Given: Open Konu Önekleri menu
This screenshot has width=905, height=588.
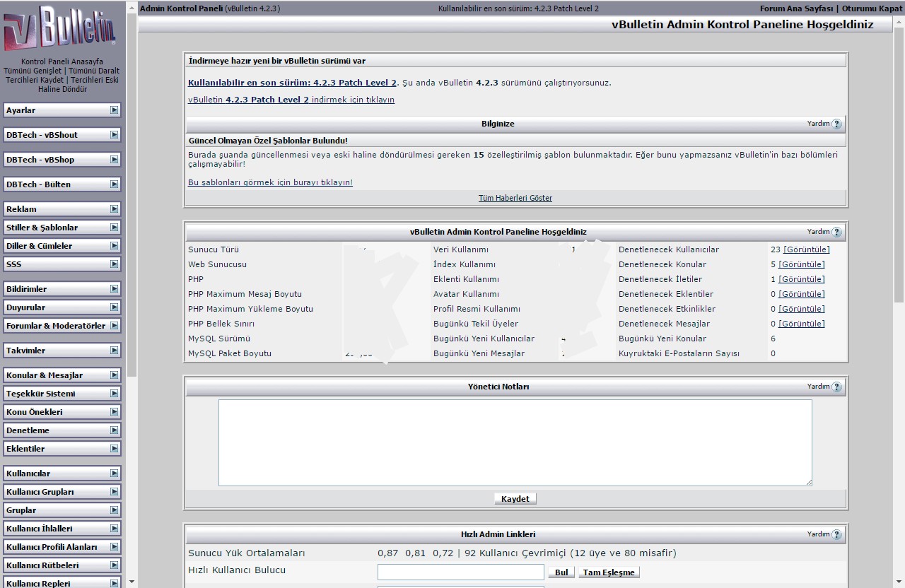Looking at the screenshot, I should (x=62, y=412).
